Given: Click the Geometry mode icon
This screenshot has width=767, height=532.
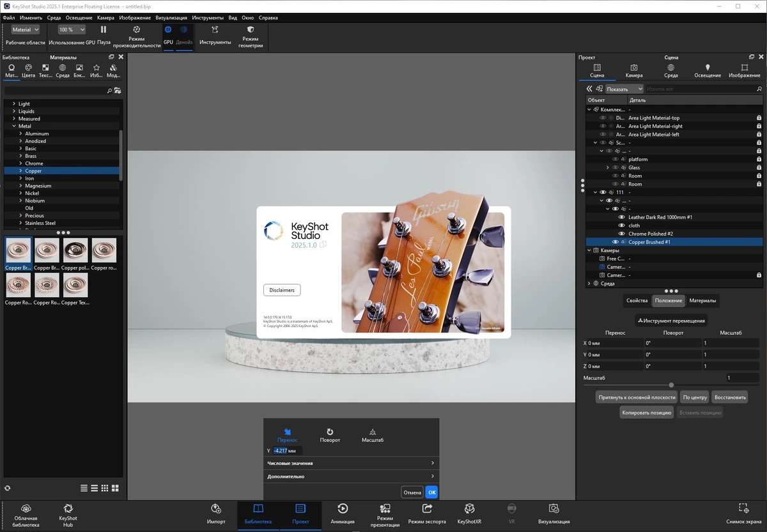Looking at the screenshot, I should click(251, 29).
